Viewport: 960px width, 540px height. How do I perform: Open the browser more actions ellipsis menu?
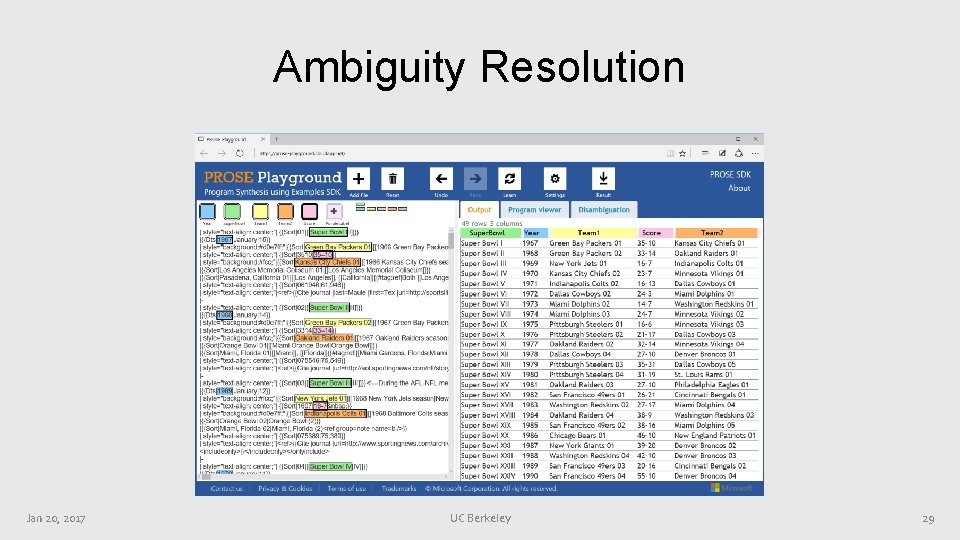coord(755,153)
